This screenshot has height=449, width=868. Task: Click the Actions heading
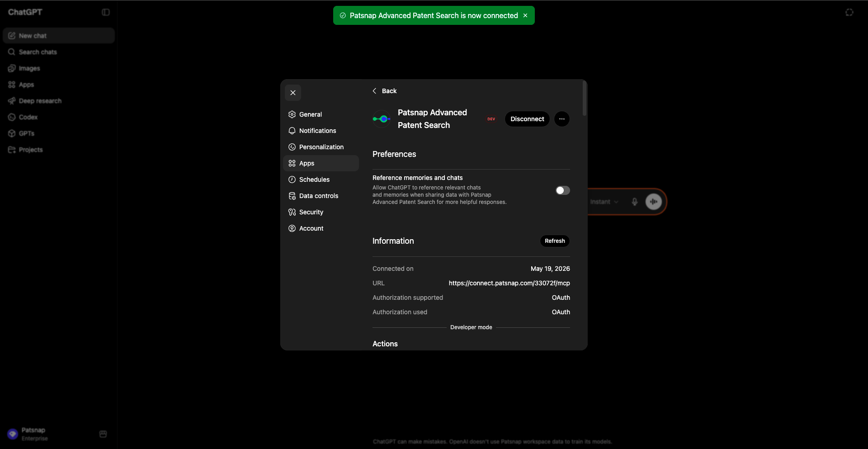(385, 344)
